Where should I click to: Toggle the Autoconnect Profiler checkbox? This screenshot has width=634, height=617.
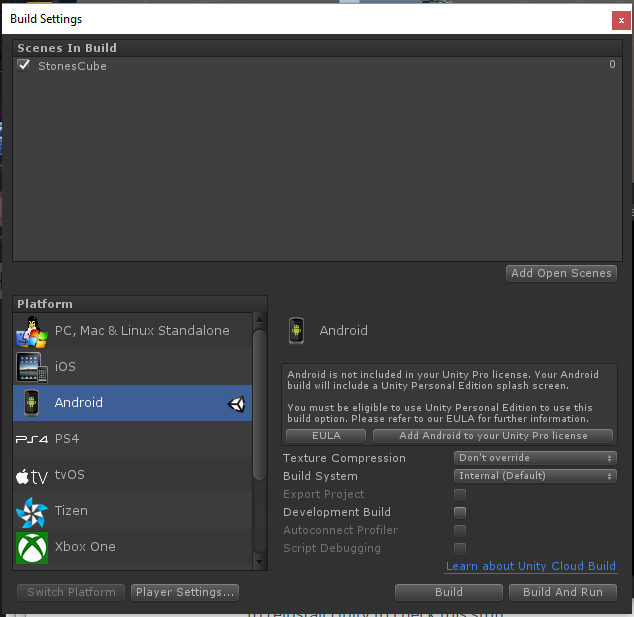pyautogui.click(x=460, y=530)
